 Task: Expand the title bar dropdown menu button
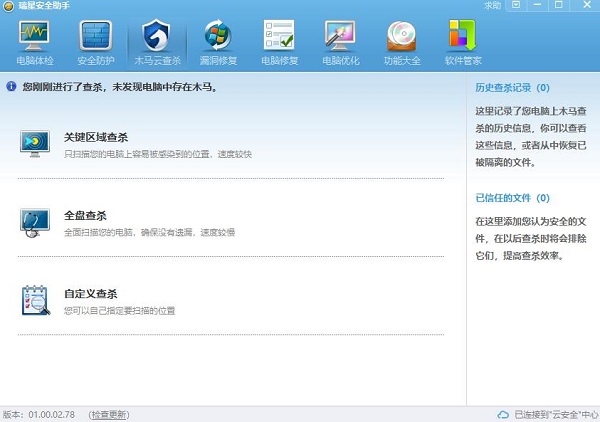click(515, 6)
